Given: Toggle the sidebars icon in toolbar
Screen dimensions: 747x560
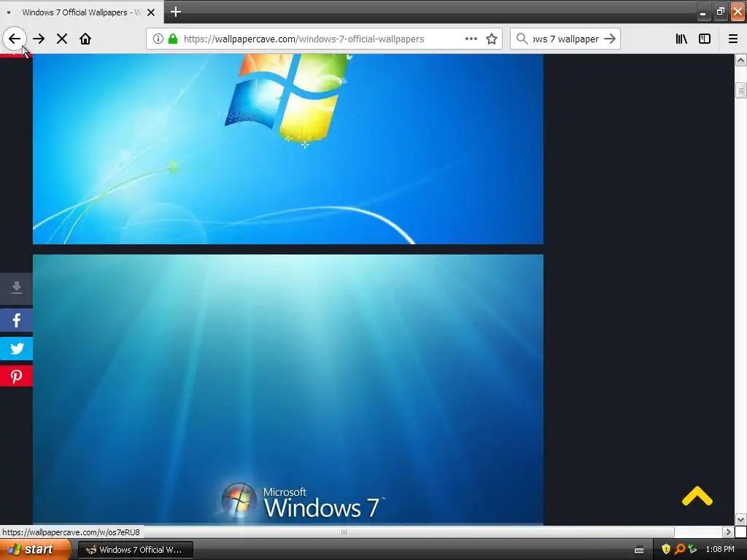Looking at the screenshot, I should pyautogui.click(x=705, y=39).
